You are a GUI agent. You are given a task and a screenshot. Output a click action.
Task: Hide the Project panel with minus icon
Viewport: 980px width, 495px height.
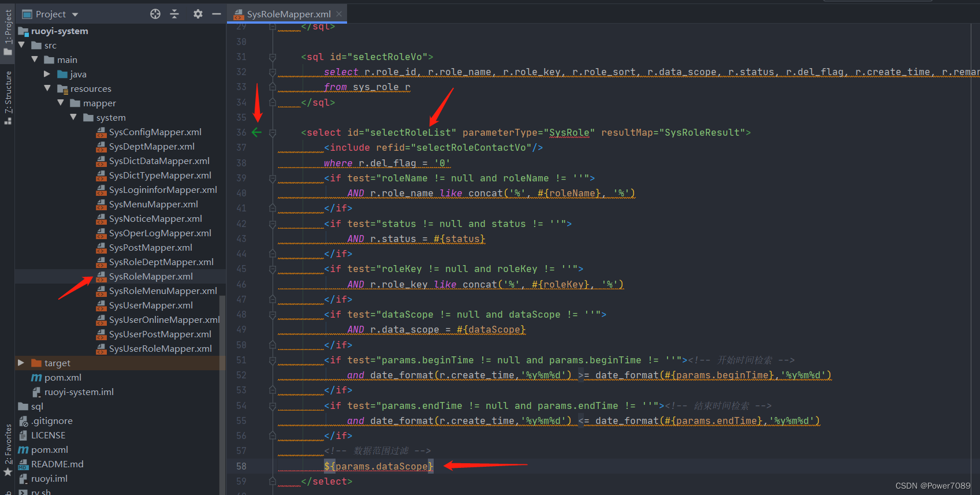(217, 14)
